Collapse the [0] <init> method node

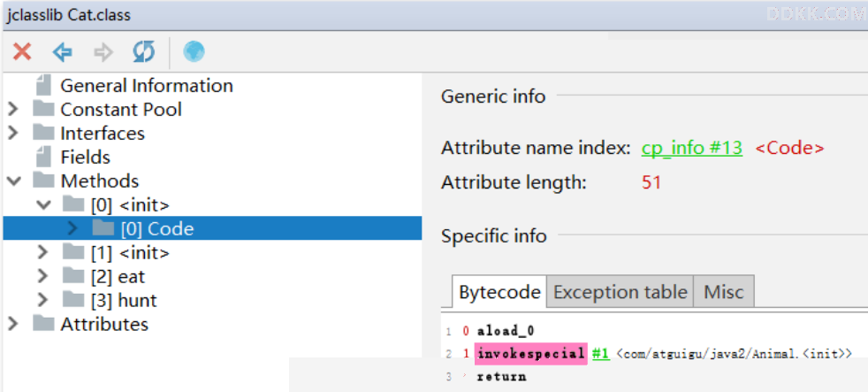click(43, 205)
